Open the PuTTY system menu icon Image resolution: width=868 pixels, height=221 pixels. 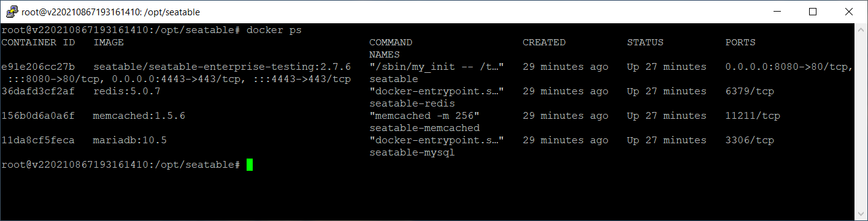(10, 12)
